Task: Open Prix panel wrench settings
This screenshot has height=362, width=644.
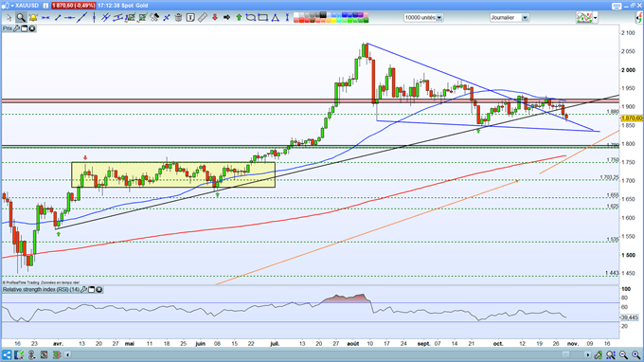Action: 16,28
